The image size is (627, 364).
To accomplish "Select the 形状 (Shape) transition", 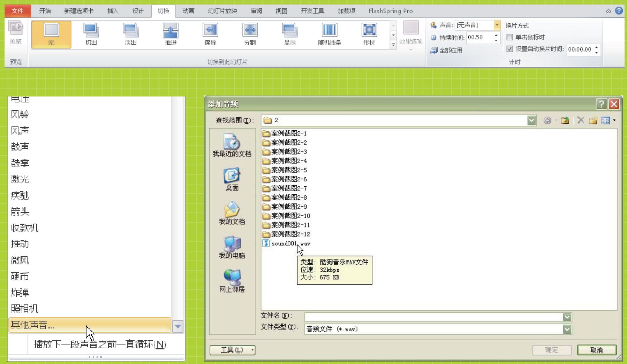I will [x=369, y=34].
